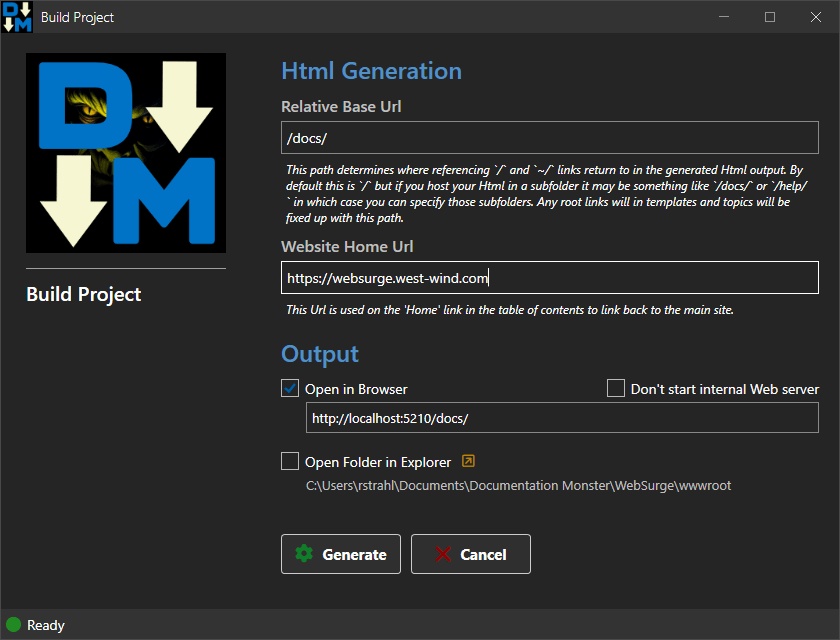Image resolution: width=840 pixels, height=640 pixels.
Task: Click the Open in Browser label text
Action: [356, 389]
